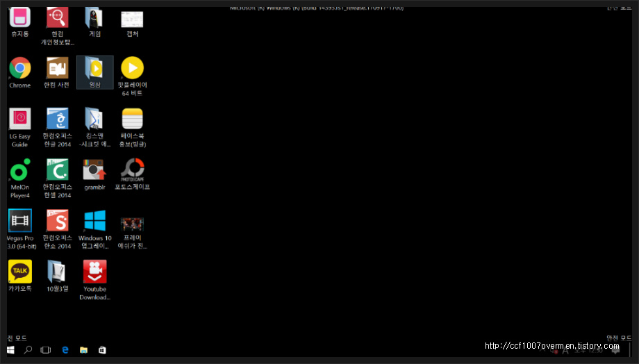Image resolution: width=639 pixels, height=364 pixels.
Task: Select the Vegas Pro 64-bit shortcut
Action: click(x=20, y=220)
